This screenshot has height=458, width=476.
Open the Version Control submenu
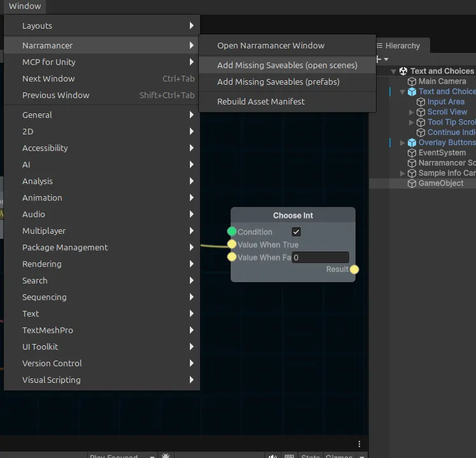click(102, 363)
